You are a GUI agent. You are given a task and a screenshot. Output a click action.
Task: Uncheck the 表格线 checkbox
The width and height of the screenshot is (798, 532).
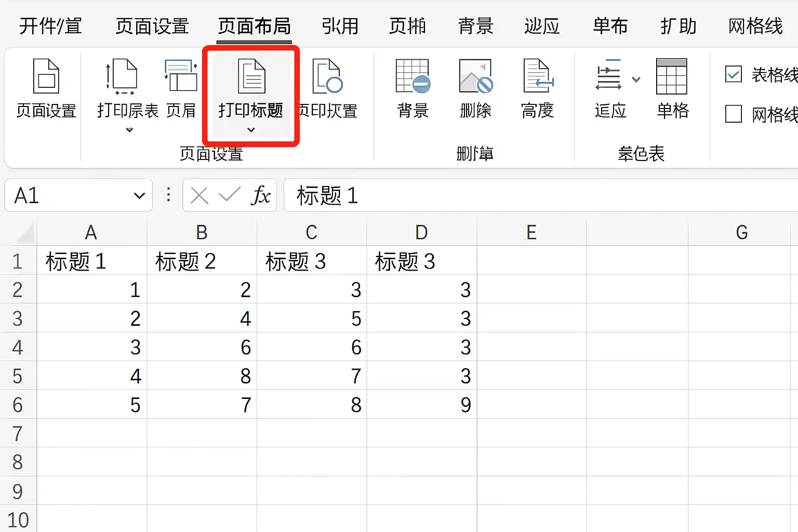(734, 75)
